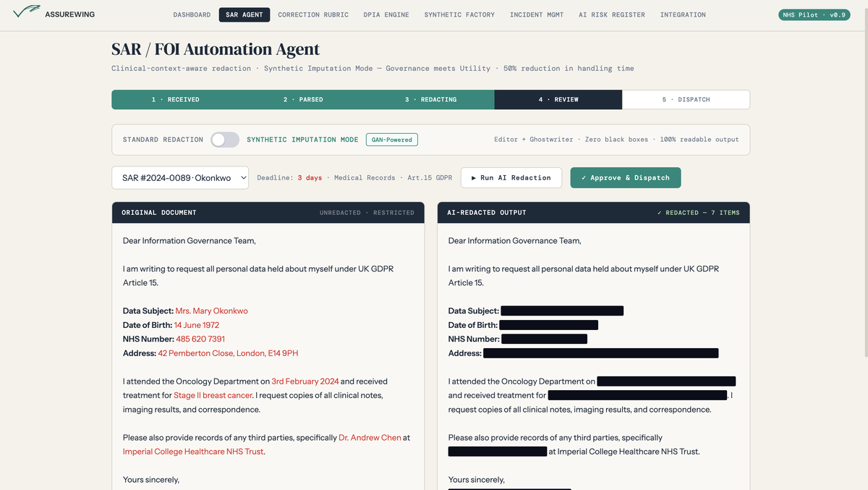Click highlighted date 3rd February 2024
Viewport: 868px width, 490px height.
point(305,381)
